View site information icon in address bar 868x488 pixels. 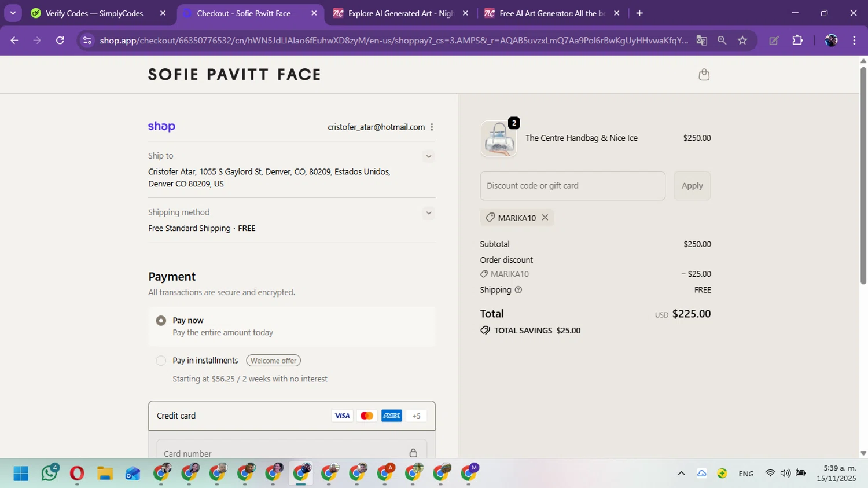(87, 41)
